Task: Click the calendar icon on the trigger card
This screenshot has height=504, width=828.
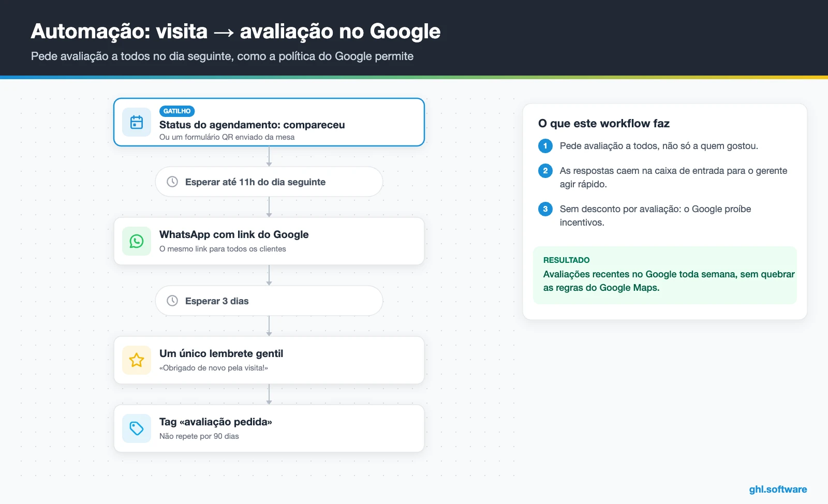Action: point(137,122)
